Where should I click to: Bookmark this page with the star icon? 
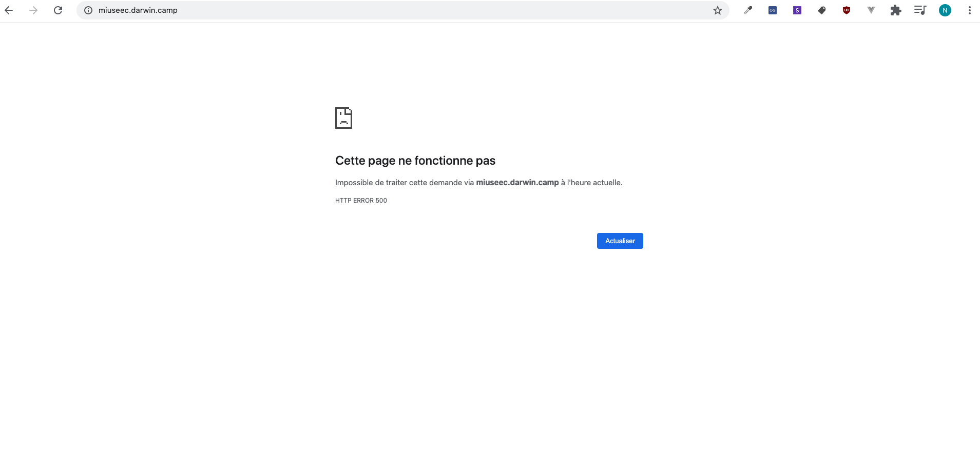click(x=717, y=10)
